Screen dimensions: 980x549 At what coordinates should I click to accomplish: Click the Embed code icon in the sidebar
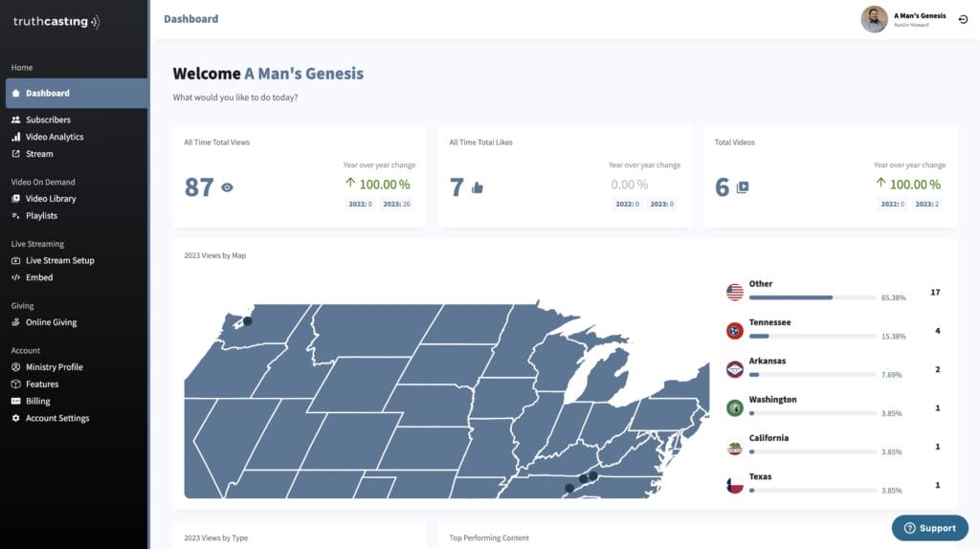15,277
